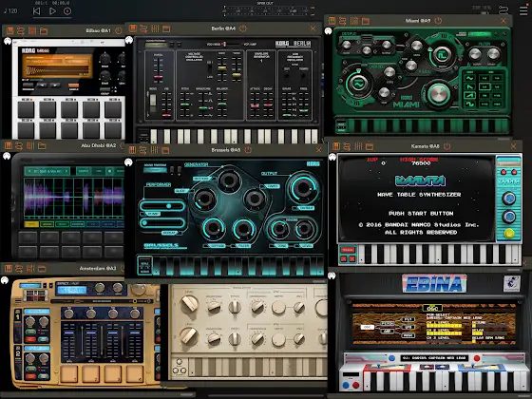
Task: Click the tall vertical fader on Berlin's left panel
Action: [158, 70]
